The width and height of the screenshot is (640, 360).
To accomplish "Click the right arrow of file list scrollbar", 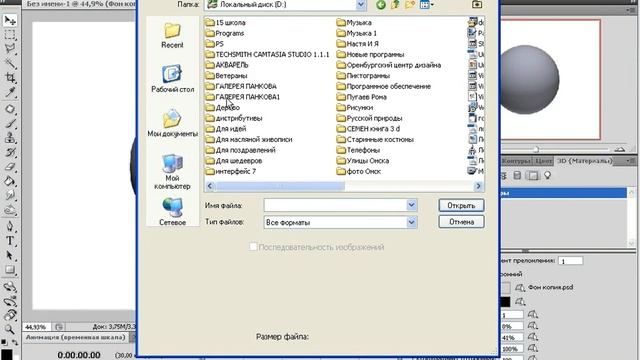I will click(478, 186).
